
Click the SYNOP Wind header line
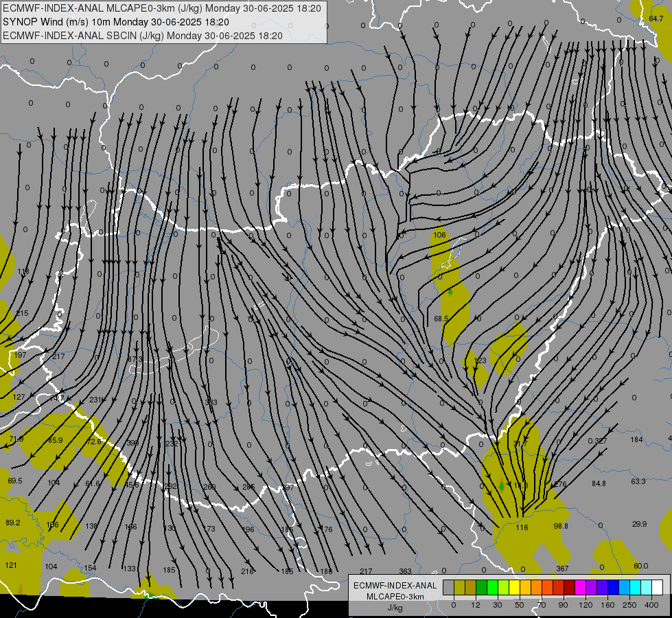click(116, 22)
